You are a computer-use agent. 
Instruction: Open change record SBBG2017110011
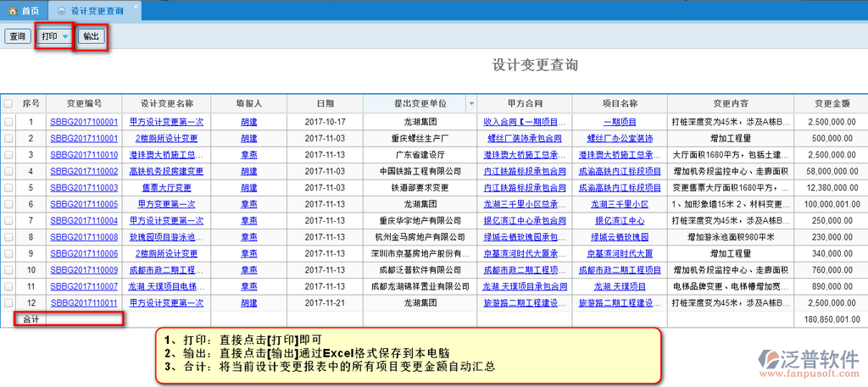[x=83, y=302]
